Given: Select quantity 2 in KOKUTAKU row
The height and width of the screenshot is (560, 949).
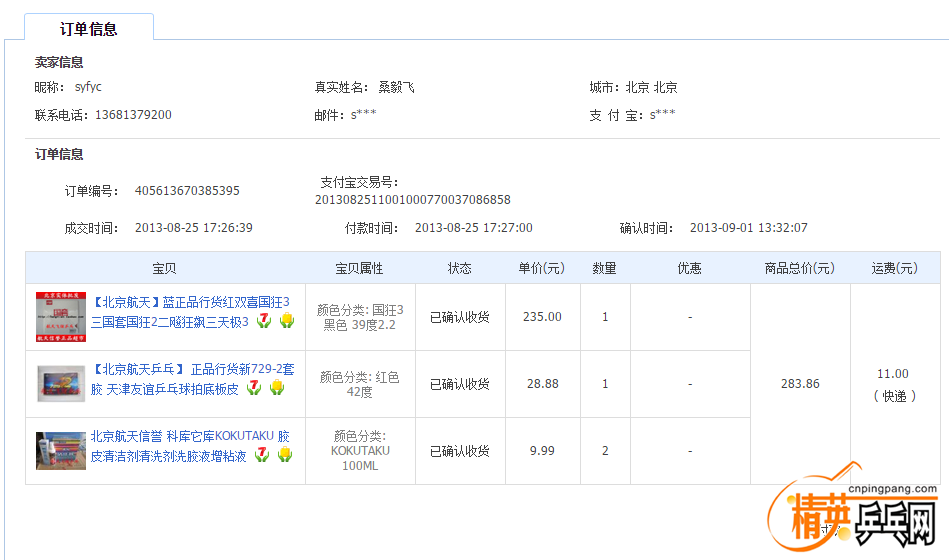Looking at the screenshot, I should pyautogui.click(x=605, y=450).
